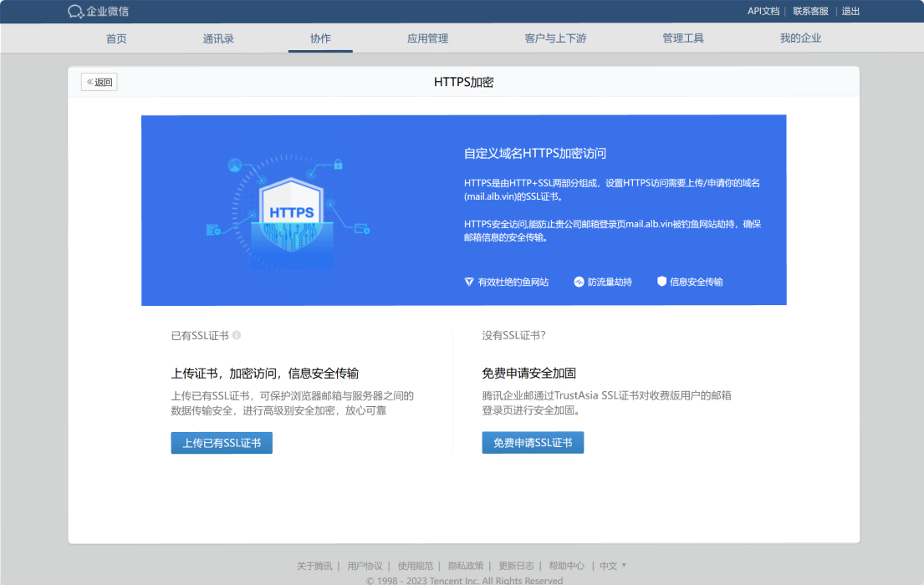Viewport: 924px width, 585px height.
Task: Open the 关于腾讯 footer link
Action: point(314,566)
